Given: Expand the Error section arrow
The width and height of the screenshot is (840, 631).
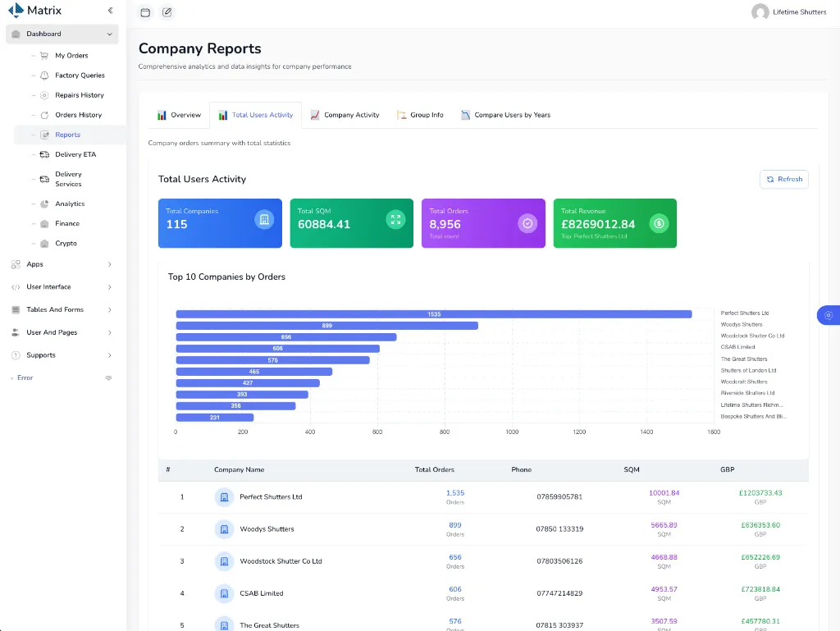Looking at the screenshot, I should coord(109,378).
